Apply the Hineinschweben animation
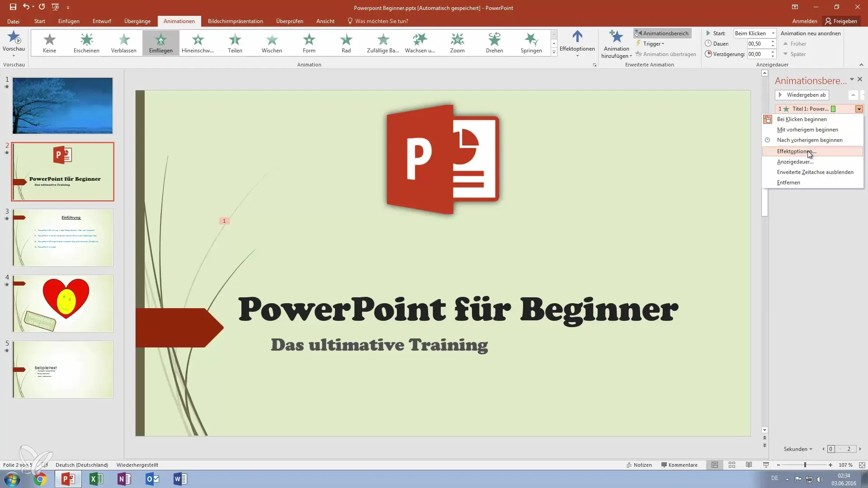The image size is (868, 488). [198, 43]
